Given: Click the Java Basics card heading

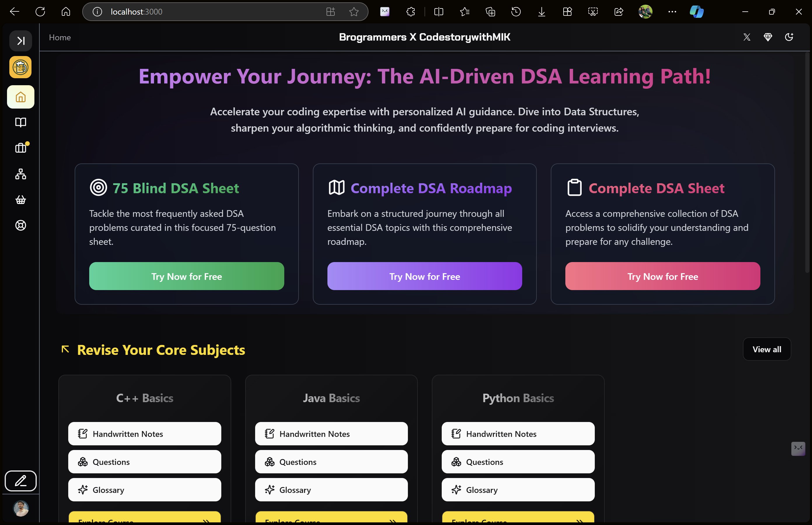Looking at the screenshot, I should (x=331, y=398).
